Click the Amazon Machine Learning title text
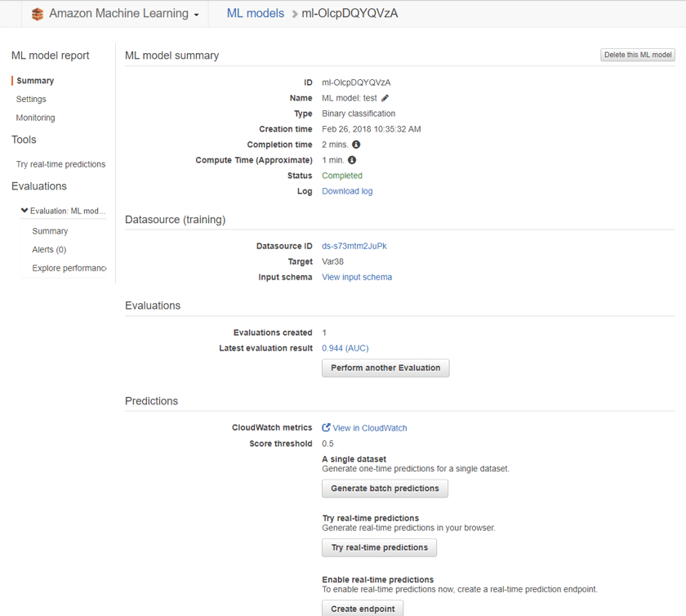 (118, 13)
